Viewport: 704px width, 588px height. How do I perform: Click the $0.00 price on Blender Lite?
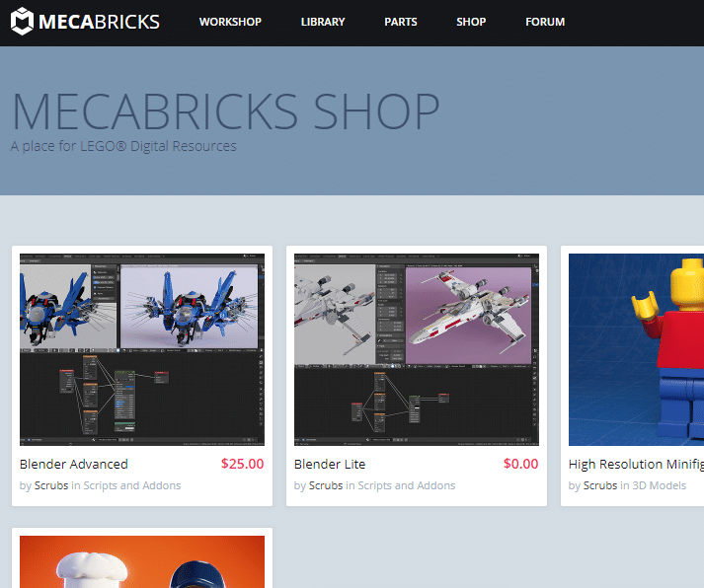tap(520, 464)
